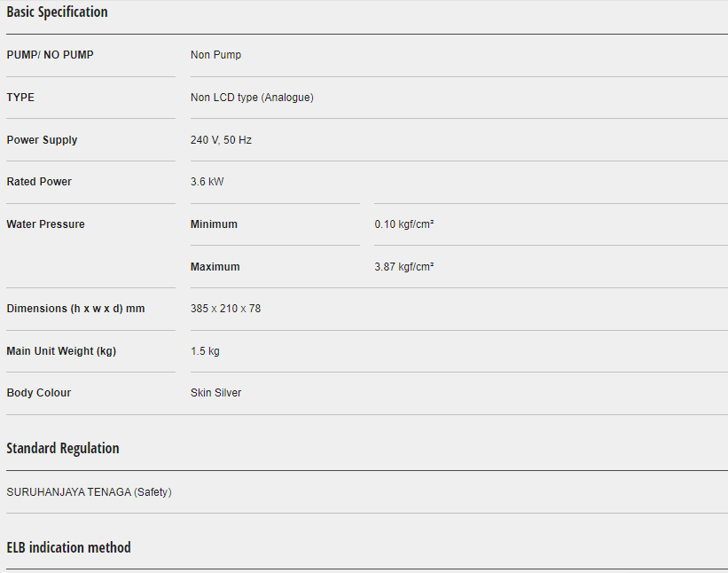Select the Rated Power label
The height and width of the screenshot is (573, 728).
39,182
